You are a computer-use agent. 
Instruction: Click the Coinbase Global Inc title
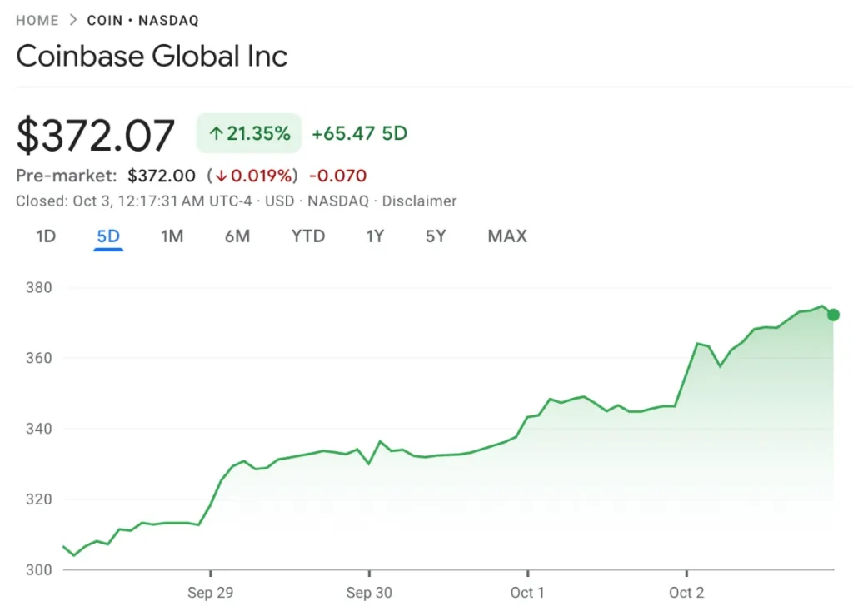click(152, 56)
